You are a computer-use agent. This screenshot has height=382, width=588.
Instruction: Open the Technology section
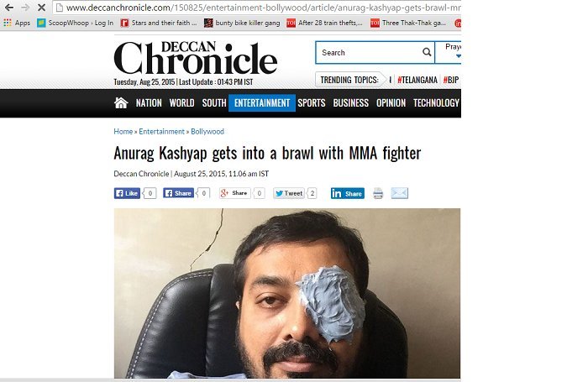tap(436, 102)
